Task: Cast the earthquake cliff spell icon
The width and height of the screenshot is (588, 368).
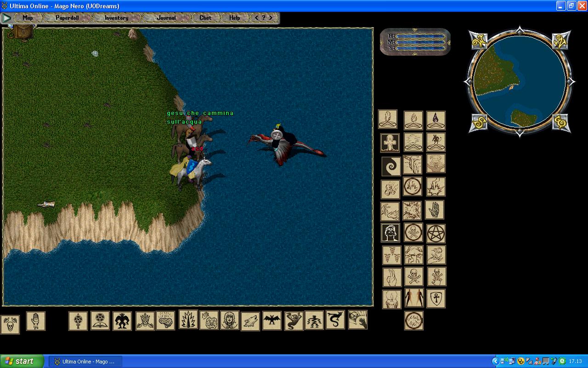Action: (412, 165)
